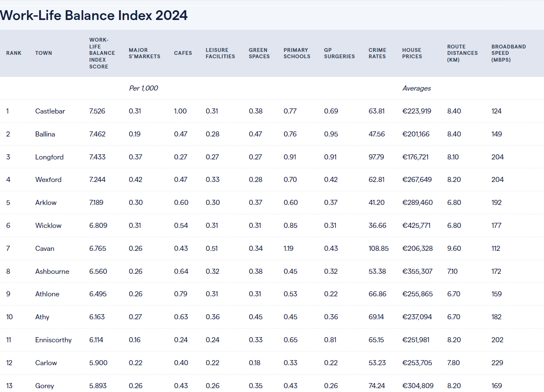
Task: Click the Broadband Speed (Mbps) header
Action: 509,53
